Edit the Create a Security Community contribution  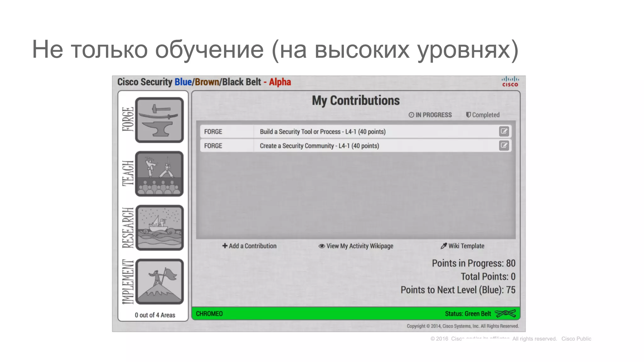coord(504,145)
